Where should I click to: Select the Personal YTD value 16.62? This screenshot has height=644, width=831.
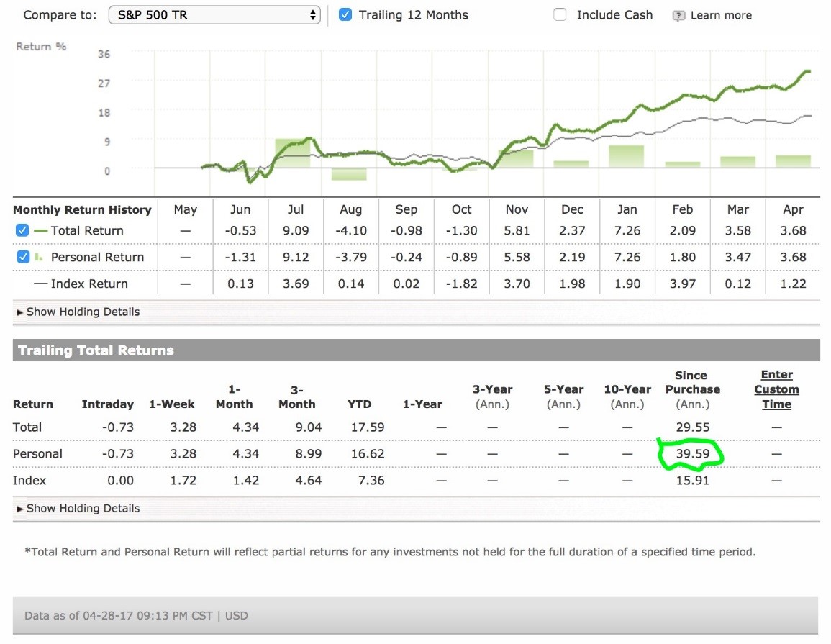click(x=367, y=454)
